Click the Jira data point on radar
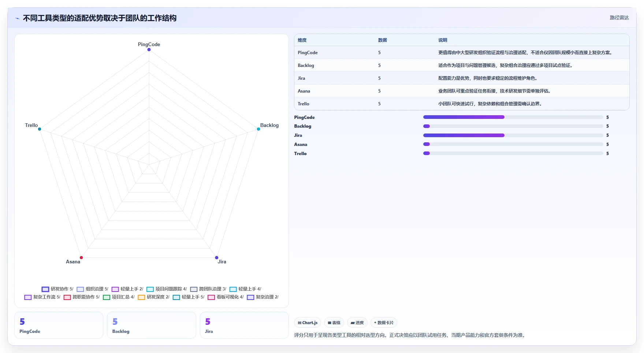 (x=217, y=258)
